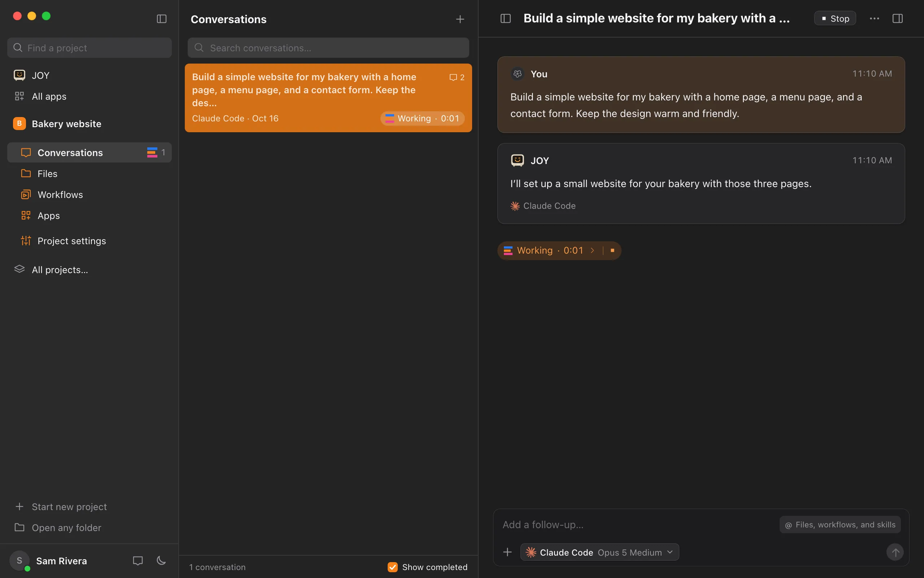Click the Add a follow-up text box
The width and height of the screenshot is (924, 578).
tap(638, 525)
